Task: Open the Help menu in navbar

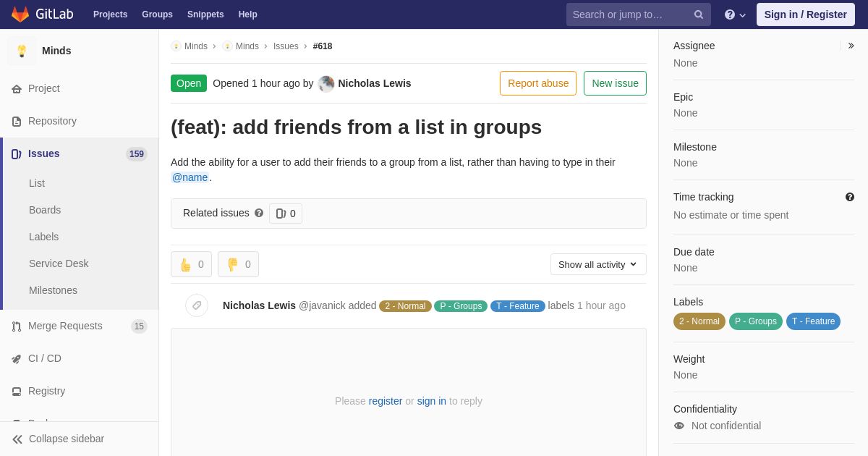Action: (248, 14)
